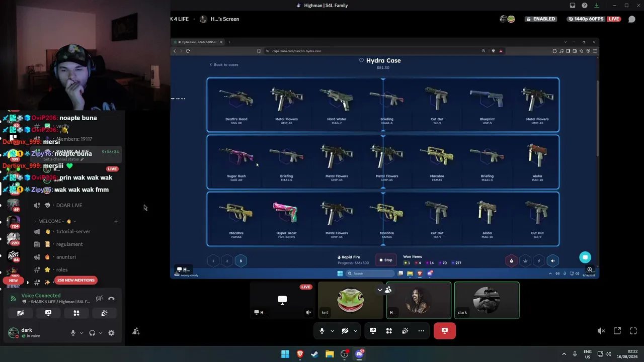This screenshot has height=362, width=644.
Task: Add a channel to WELCOME category
Action: (116, 221)
